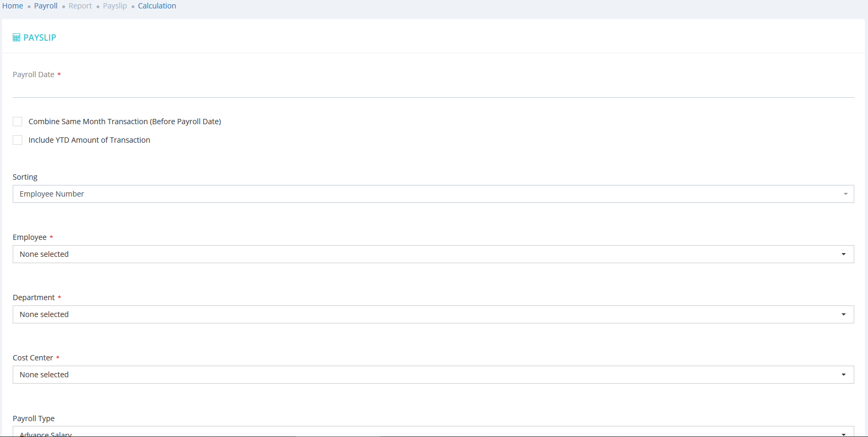Open the Department None selected dropdown
868x437 pixels.
pyautogui.click(x=423, y=314)
